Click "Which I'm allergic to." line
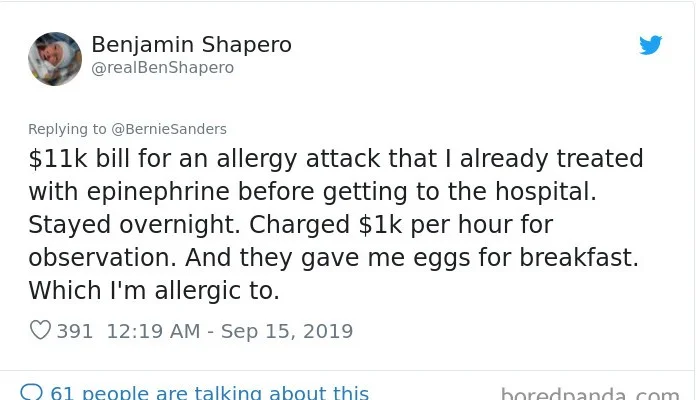 pos(154,290)
